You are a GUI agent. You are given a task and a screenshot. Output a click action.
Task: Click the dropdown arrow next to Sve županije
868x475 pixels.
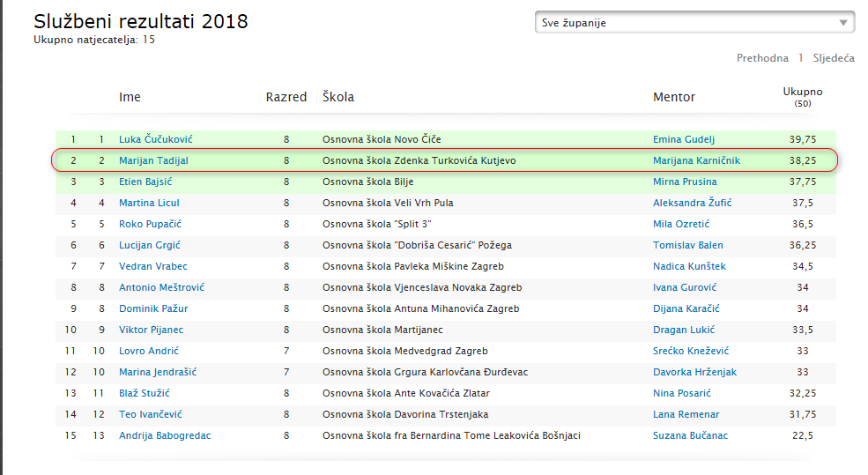pos(843,23)
